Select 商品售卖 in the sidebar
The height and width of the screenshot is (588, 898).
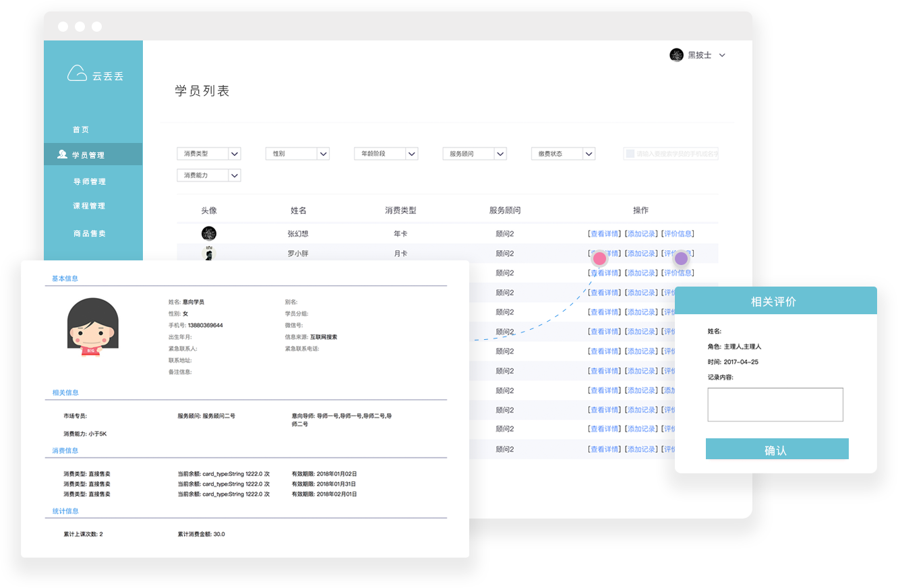click(x=89, y=233)
